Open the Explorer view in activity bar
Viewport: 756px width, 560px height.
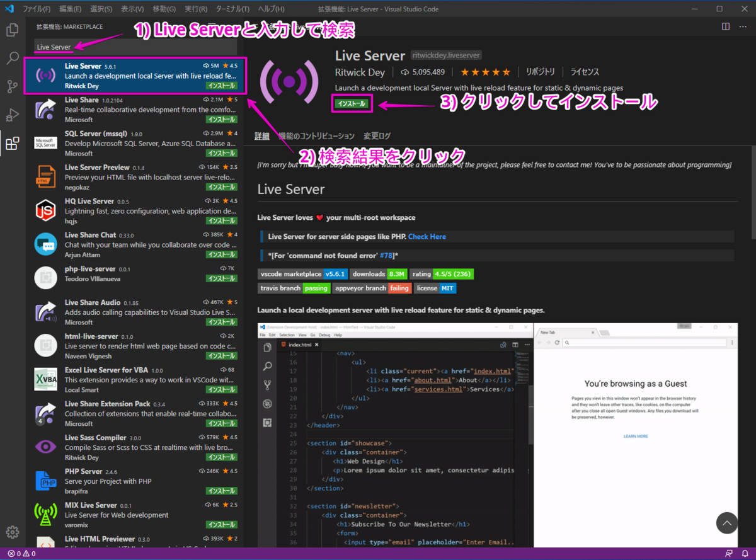(12, 30)
